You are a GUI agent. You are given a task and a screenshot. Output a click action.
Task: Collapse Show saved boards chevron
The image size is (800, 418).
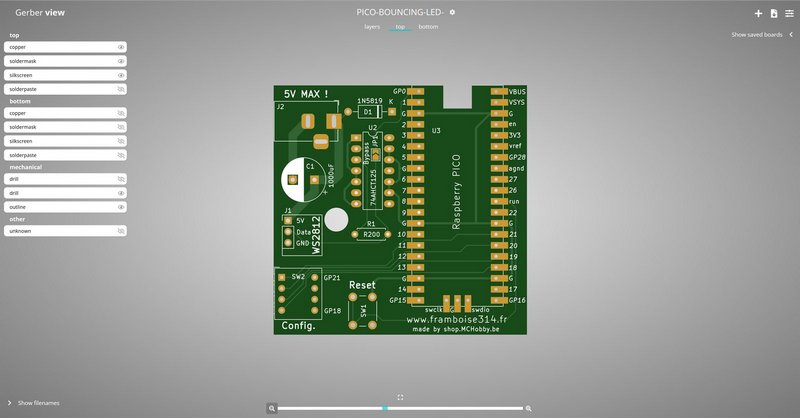[x=791, y=35]
